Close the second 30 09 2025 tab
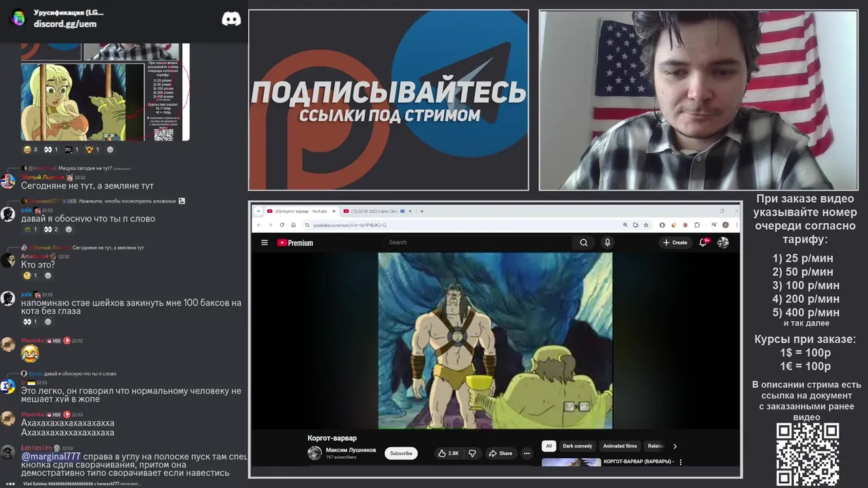Image resolution: width=868 pixels, height=488 pixels. coord(412,211)
